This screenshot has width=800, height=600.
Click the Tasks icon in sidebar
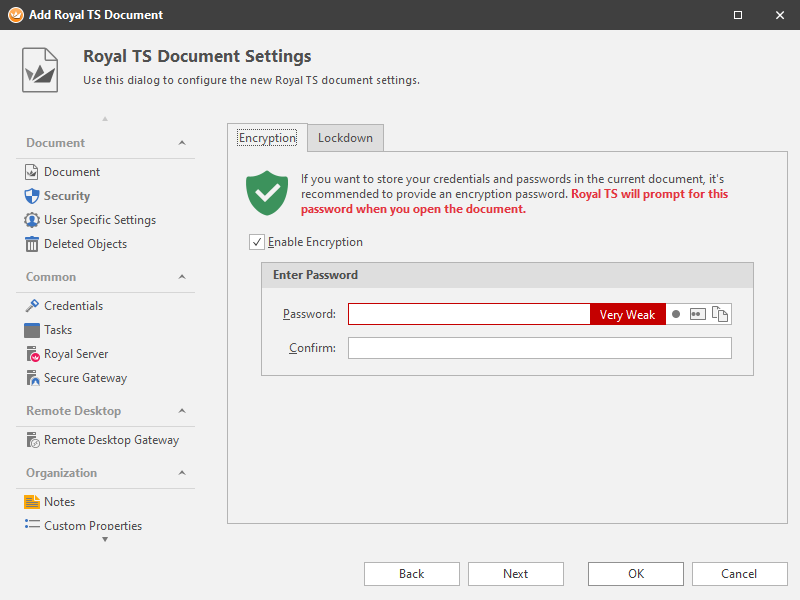pyautogui.click(x=32, y=330)
